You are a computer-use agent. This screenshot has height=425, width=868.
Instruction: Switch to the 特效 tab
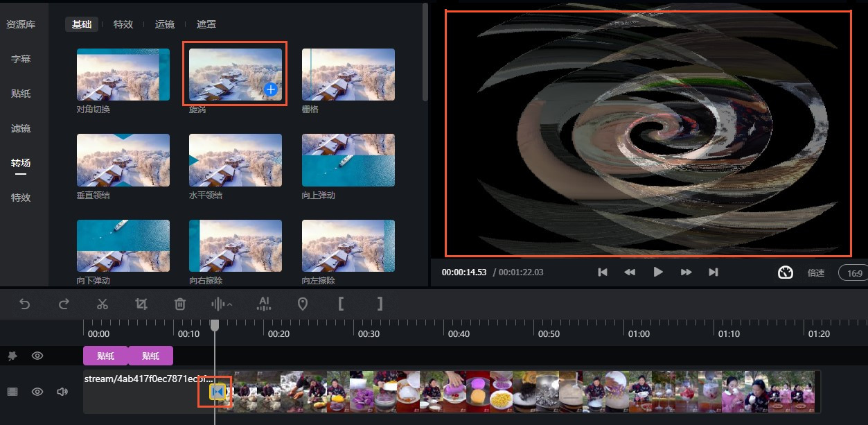123,24
